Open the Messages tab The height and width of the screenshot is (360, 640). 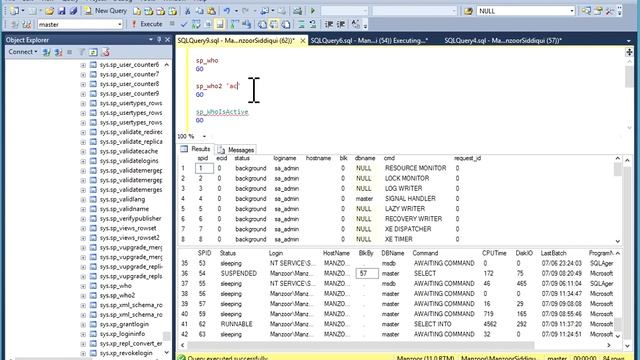click(236, 150)
